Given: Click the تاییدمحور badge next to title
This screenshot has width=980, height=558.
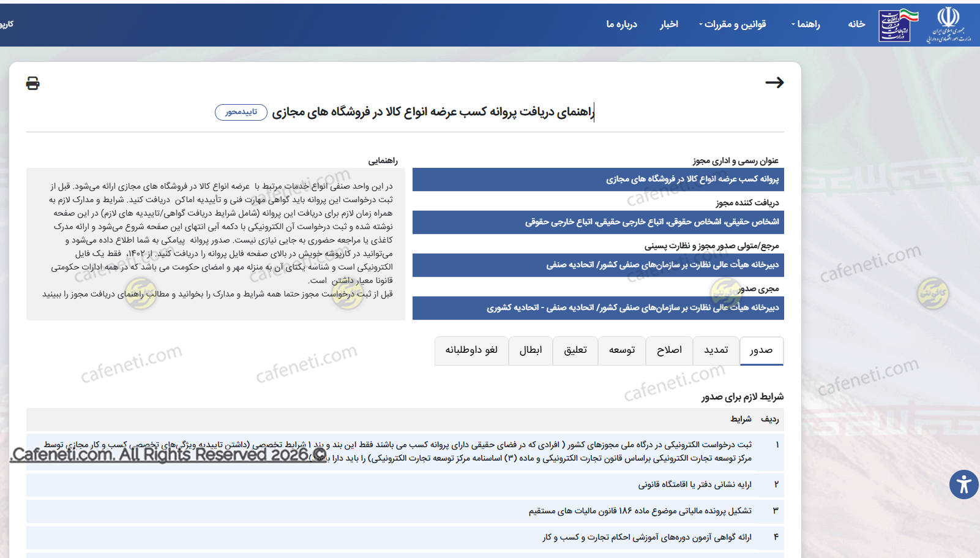Looking at the screenshot, I should pos(241,112).
